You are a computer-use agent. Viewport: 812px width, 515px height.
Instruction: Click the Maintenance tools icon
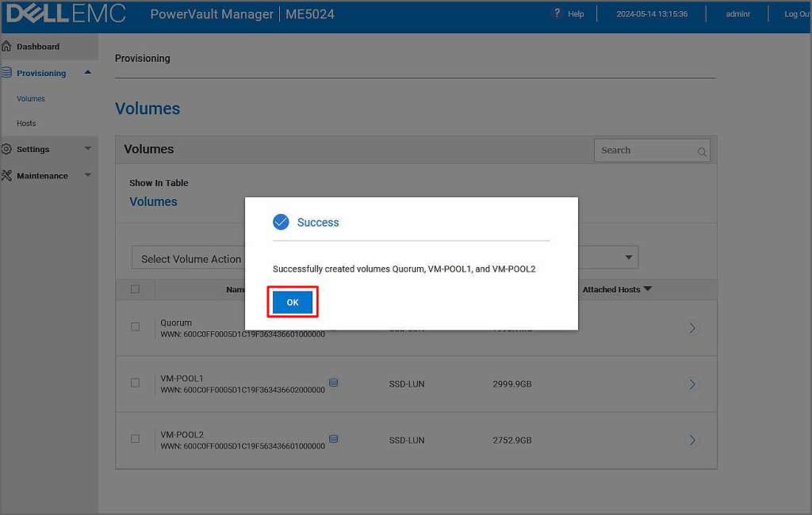pos(7,175)
